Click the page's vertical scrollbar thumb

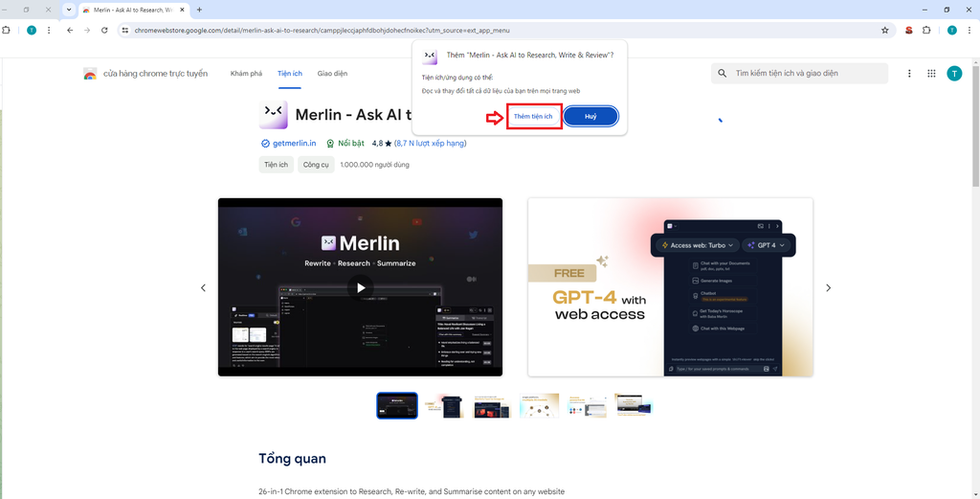975,126
